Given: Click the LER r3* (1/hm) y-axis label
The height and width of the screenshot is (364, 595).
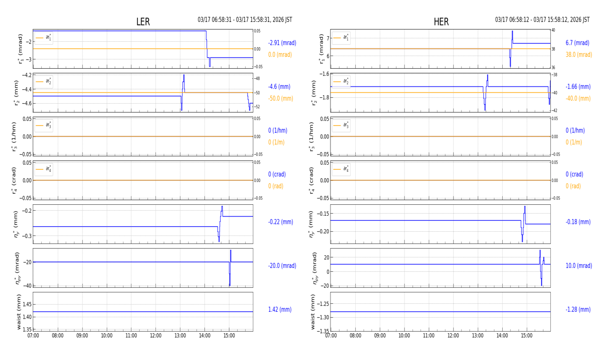Looking at the screenshot, I should point(14,136).
